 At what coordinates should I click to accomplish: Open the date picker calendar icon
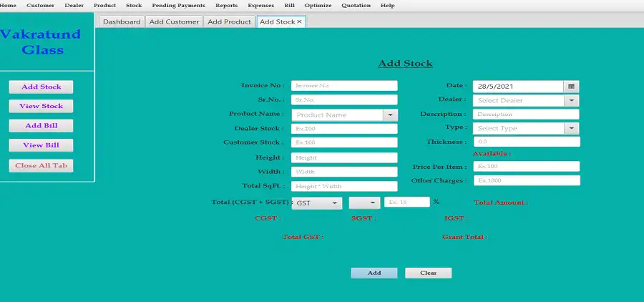tap(571, 86)
